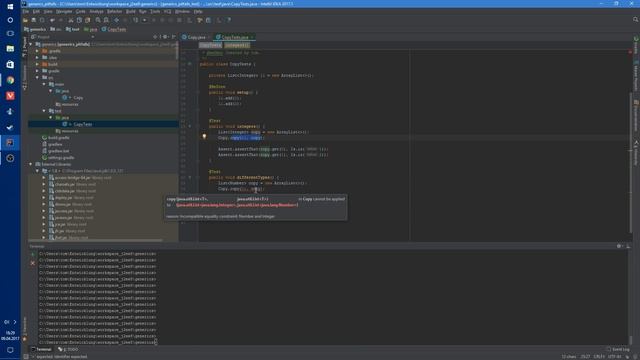Viewport: 640px width, 360px height.
Task: Collapse the test folder
Action: coord(44,111)
